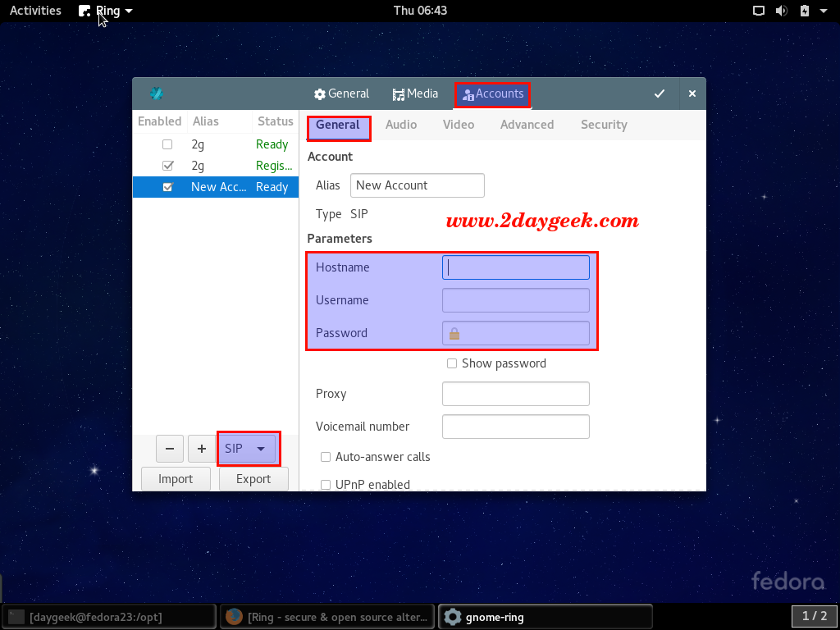Open the Video account sub-tab
Image resolution: width=840 pixels, height=630 pixels.
[459, 125]
